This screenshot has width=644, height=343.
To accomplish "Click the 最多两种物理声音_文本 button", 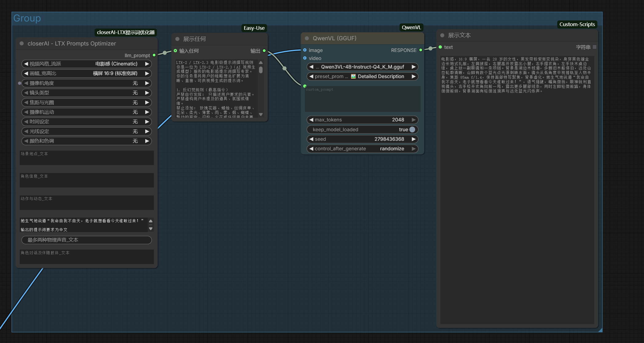I will [x=86, y=240].
